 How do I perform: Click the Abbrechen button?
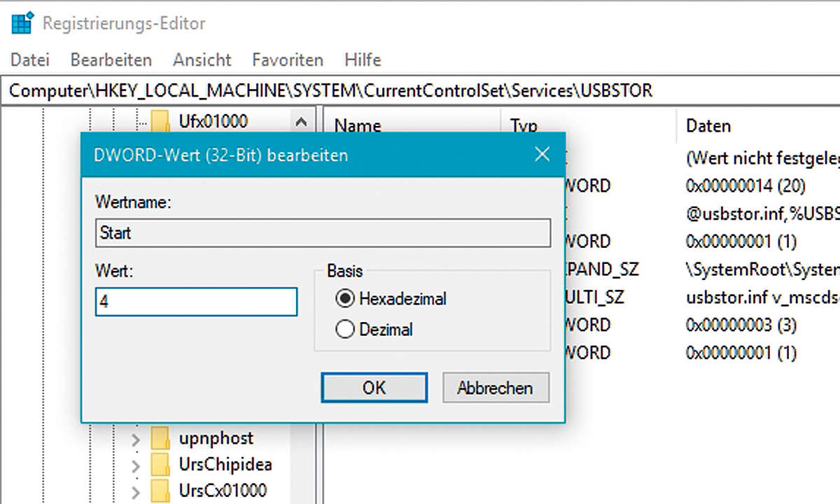[496, 387]
